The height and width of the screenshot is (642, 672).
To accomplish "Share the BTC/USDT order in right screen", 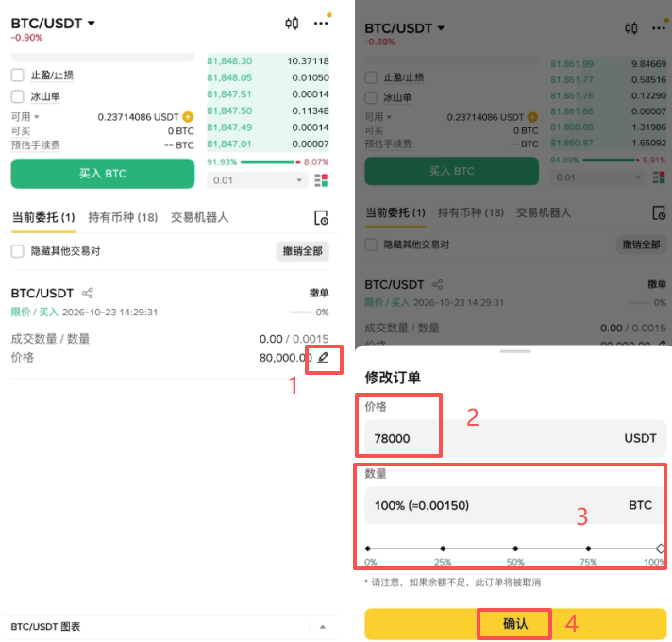I will (438, 284).
